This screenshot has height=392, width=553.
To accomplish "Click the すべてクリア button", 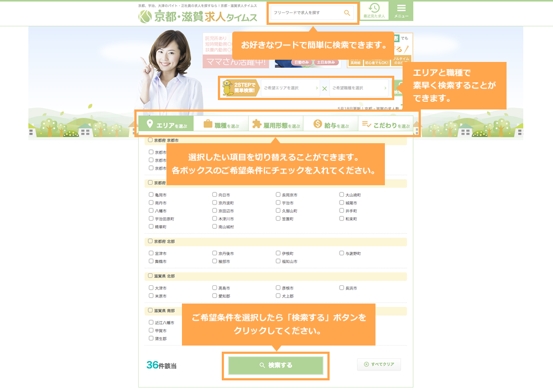I will pos(379,365).
